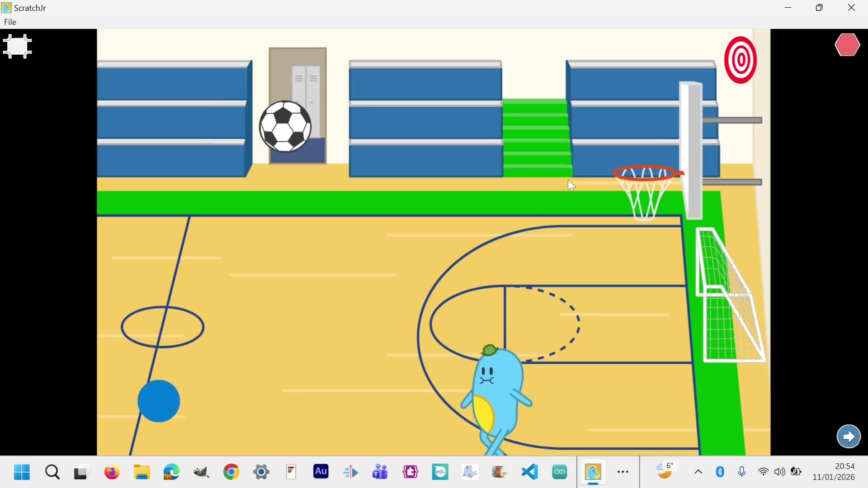Show taskbar overflow apps ellipsis
Screen dimensions: 868x488
623,472
